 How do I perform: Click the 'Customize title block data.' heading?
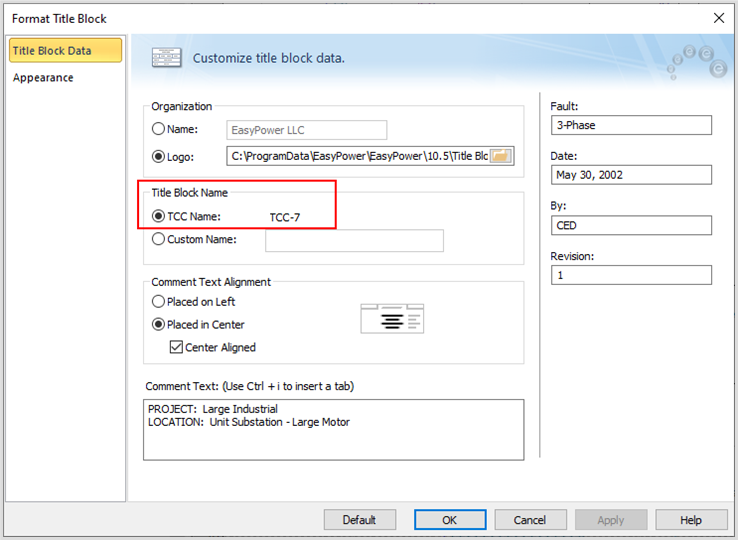click(x=269, y=58)
